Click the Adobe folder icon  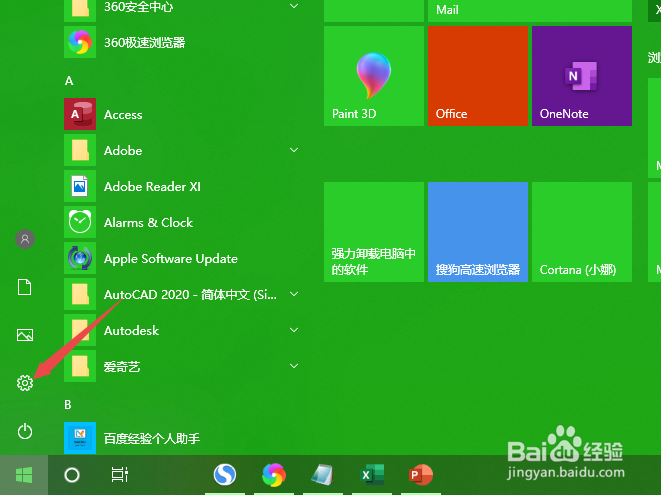[80, 150]
